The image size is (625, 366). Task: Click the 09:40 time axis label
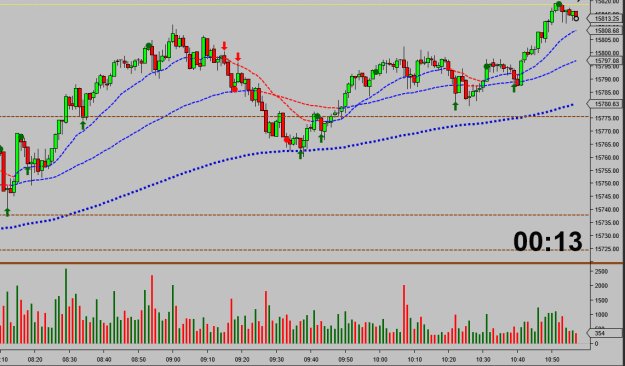pos(311,359)
